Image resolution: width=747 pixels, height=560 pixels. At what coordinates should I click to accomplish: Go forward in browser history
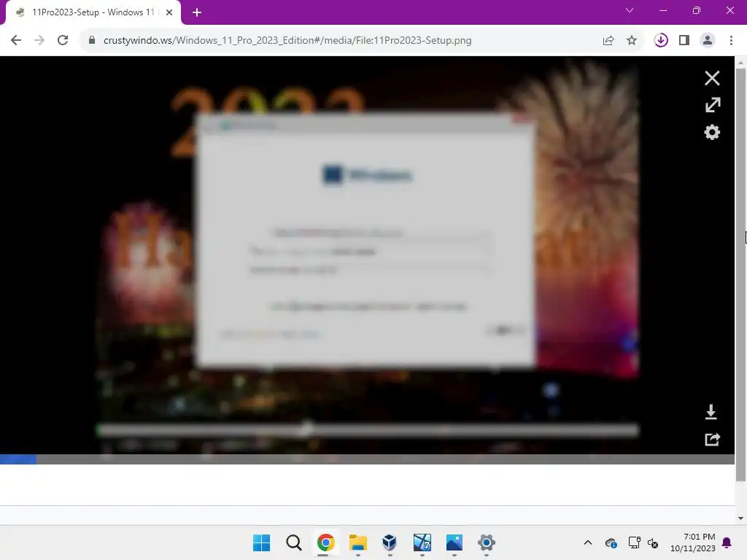[x=39, y=41]
